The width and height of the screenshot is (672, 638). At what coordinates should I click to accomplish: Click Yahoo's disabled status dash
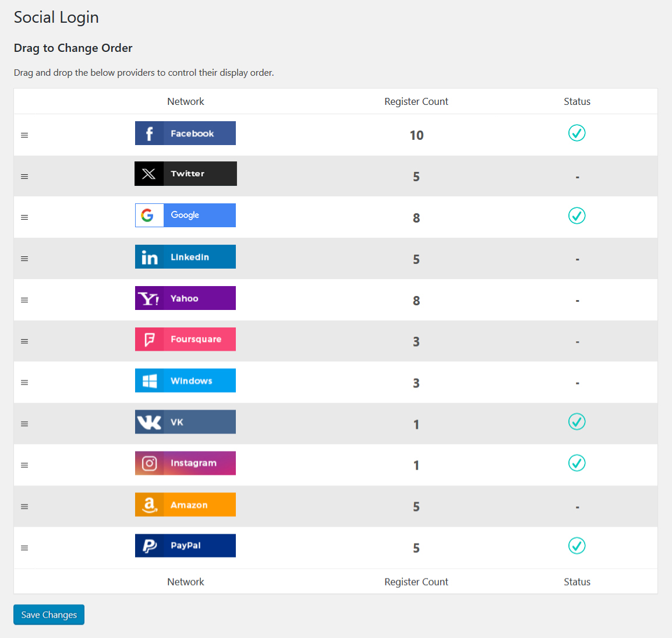pyautogui.click(x=577, y=301)
